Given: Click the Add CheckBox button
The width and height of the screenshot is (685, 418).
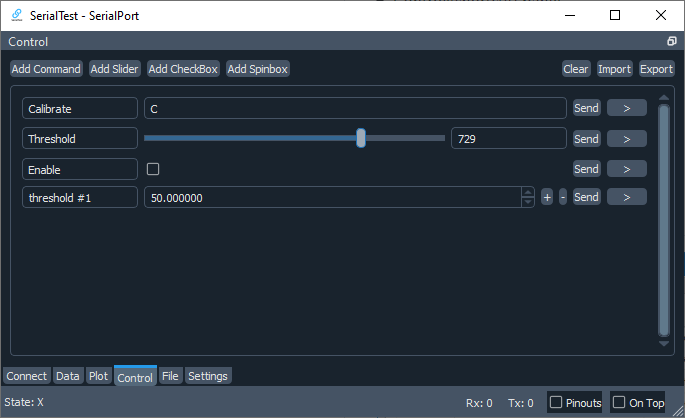Looking at the screenshot, I should [x=183, y=69].
